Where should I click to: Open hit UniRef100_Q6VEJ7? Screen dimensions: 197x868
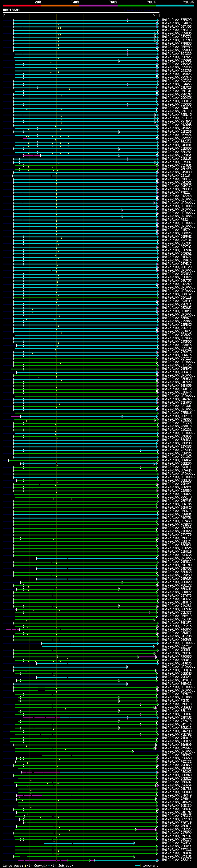click(x=177, y=264)
